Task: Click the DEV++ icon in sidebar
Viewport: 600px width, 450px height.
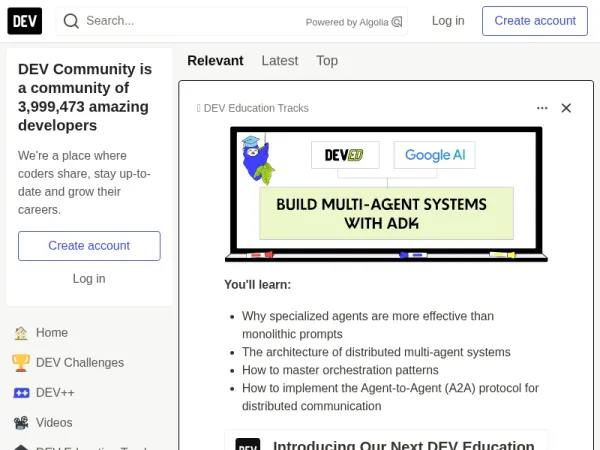Action: click(21, 393)
